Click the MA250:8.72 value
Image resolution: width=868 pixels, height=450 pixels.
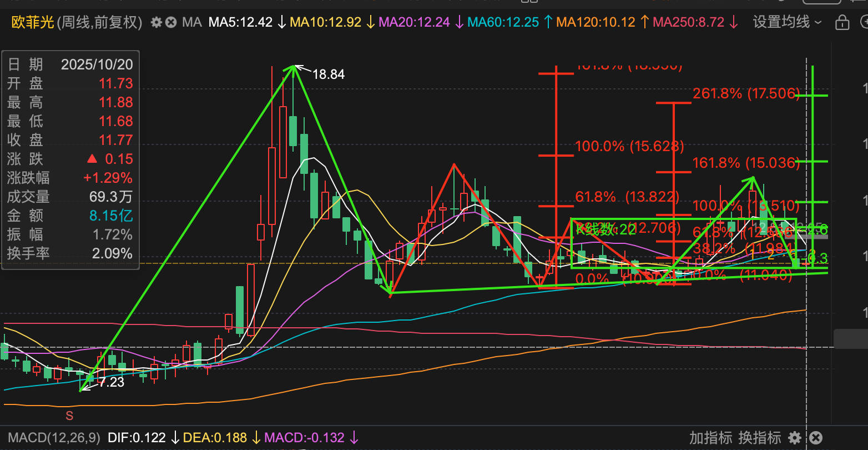coord(689,23)
